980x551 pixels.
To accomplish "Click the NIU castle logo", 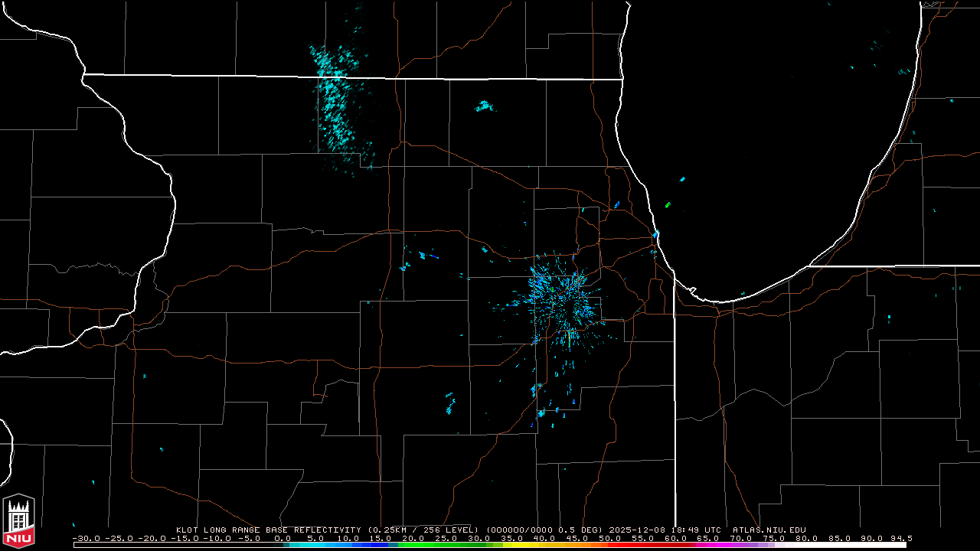I will tap(18, 520).
